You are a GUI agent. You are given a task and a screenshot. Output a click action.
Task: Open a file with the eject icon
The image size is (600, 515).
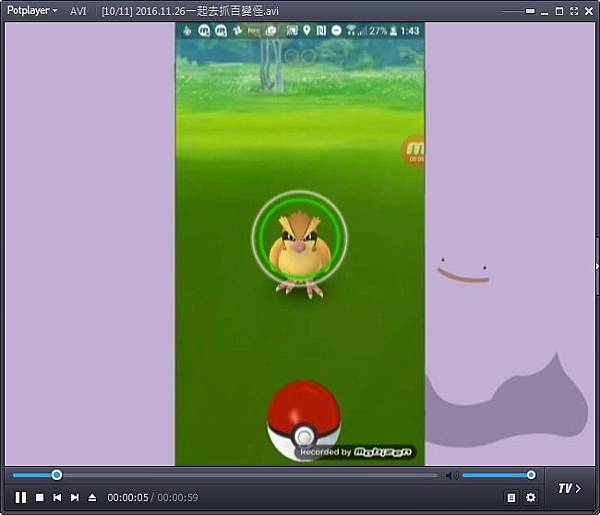tap(92, 497)
